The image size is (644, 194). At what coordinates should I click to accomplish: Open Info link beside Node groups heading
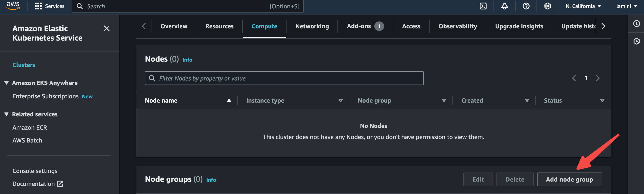211,180
